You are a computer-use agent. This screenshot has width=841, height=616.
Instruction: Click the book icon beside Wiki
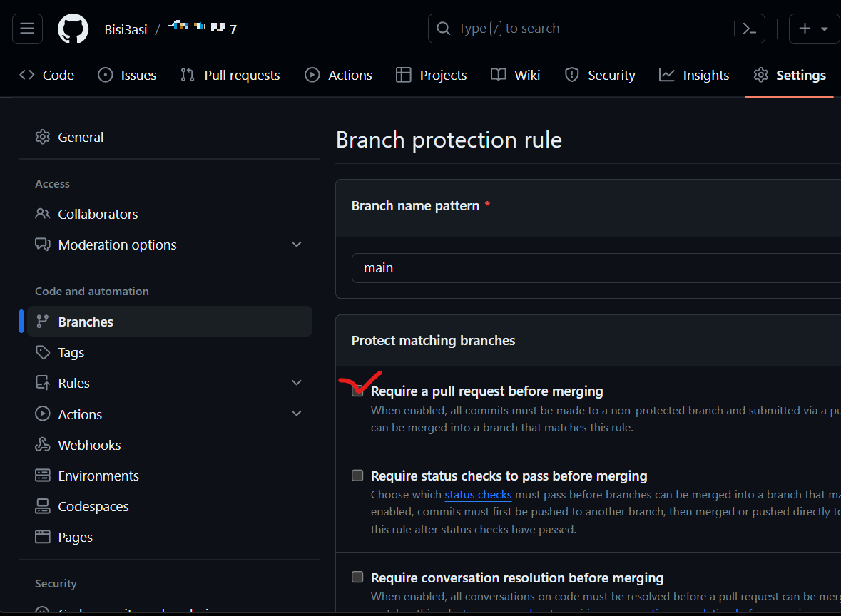tap(499, 75)
